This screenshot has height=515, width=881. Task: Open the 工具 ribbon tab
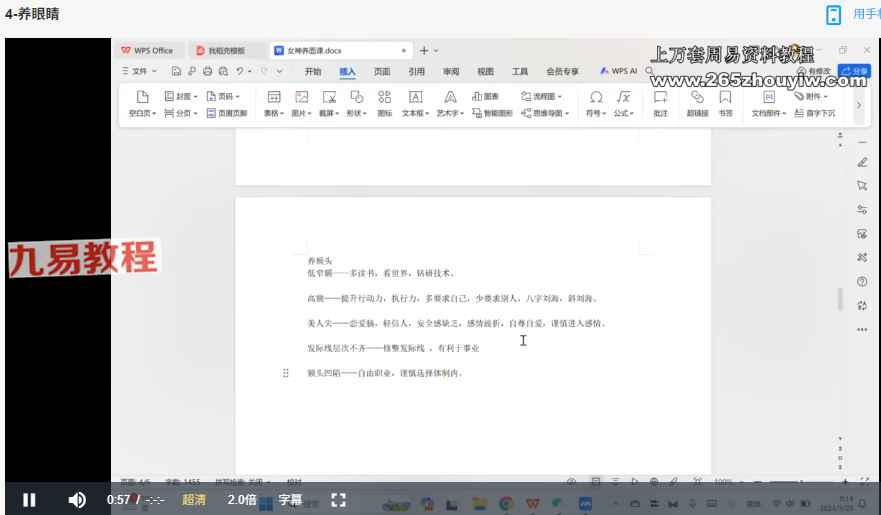pos(520,71)
